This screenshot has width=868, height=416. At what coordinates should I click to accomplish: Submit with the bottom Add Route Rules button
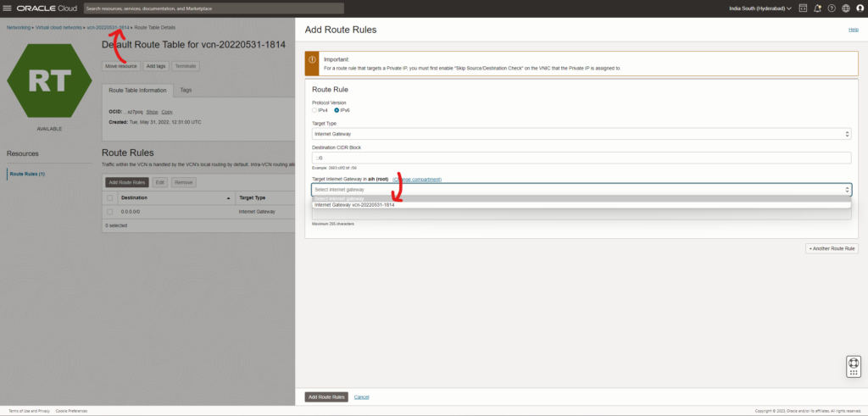click(x=326, y=397)
